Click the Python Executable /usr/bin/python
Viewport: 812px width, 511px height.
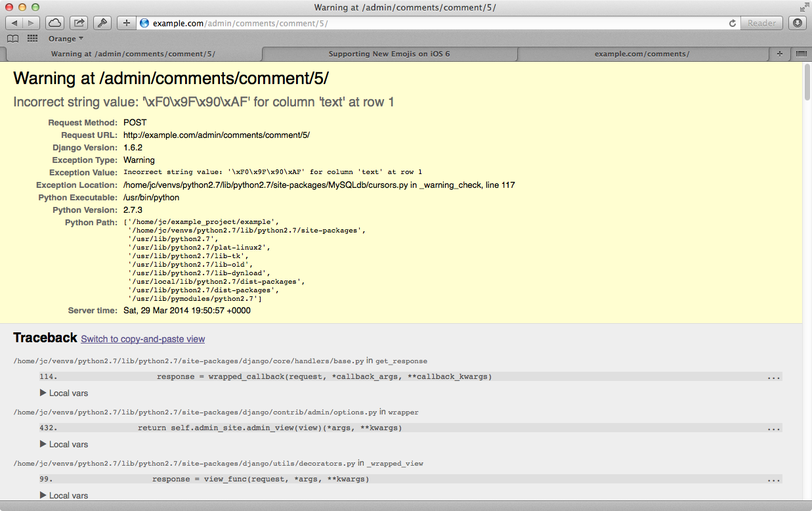pyautogui.click(x=152, y=198)
